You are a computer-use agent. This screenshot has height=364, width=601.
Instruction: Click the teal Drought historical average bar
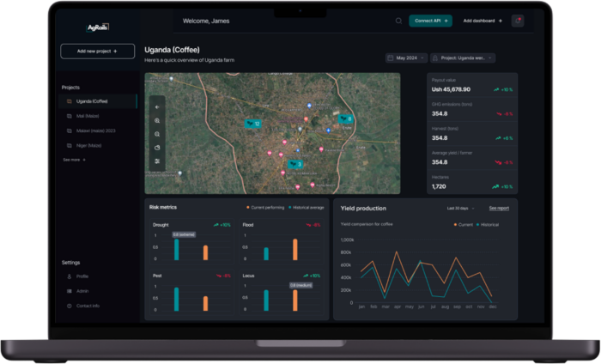pyautogui.click(x=177, y=249)
